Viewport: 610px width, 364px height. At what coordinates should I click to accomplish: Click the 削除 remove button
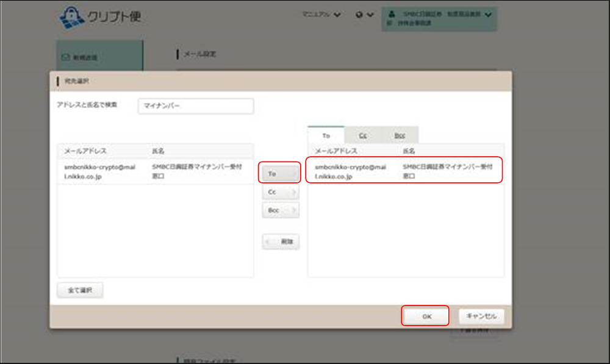281,241
